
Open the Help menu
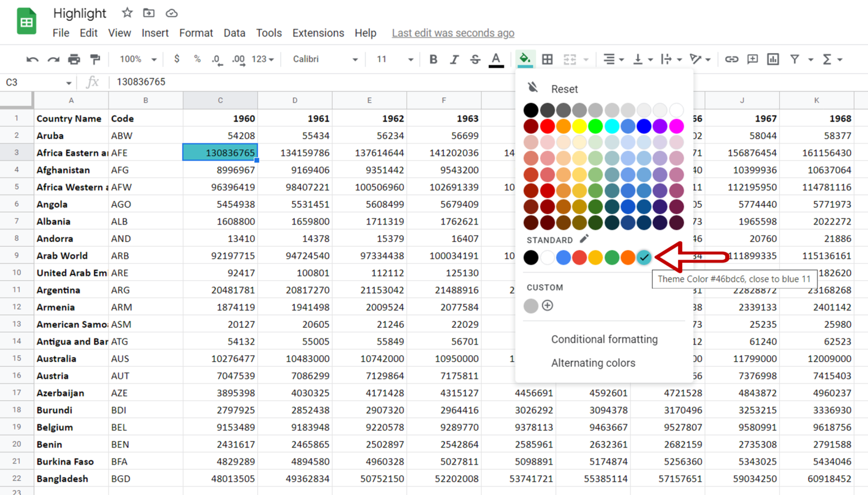point(365,33)
